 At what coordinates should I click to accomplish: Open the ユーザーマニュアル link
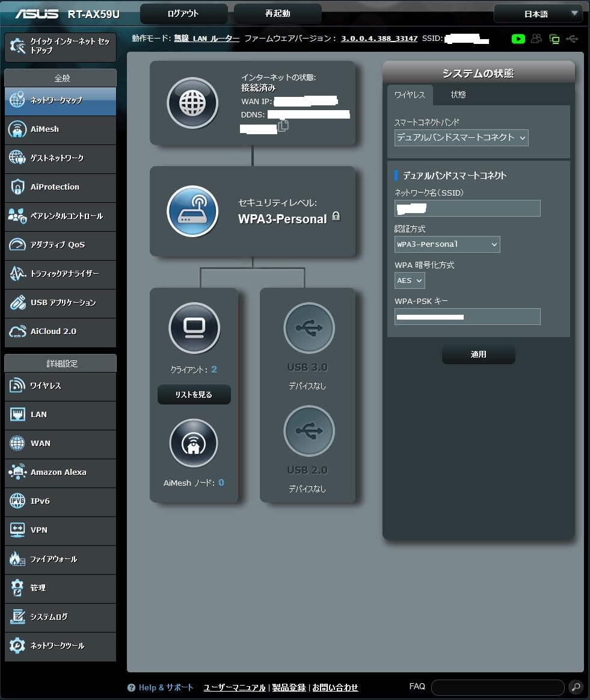coord(235,687)
